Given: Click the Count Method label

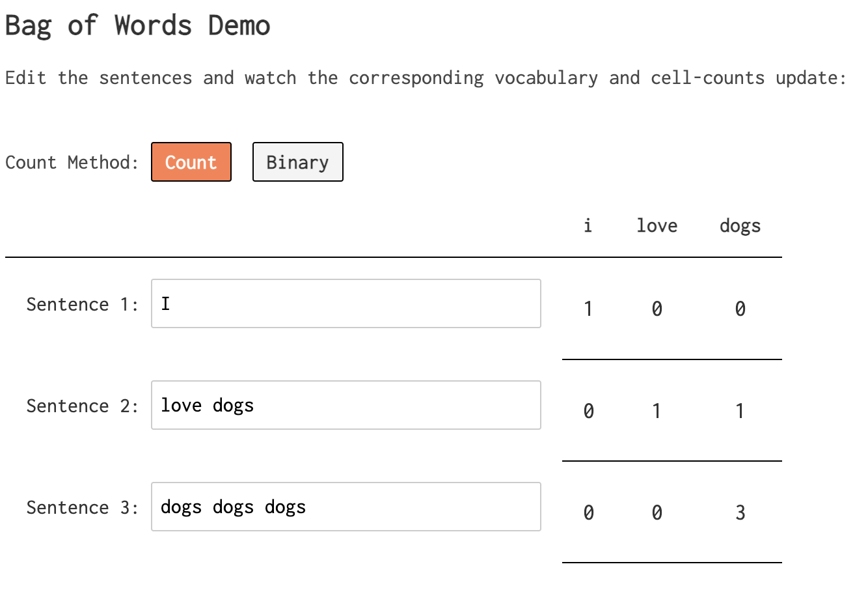Looking at the screenshot, I should tap(72, 162).
